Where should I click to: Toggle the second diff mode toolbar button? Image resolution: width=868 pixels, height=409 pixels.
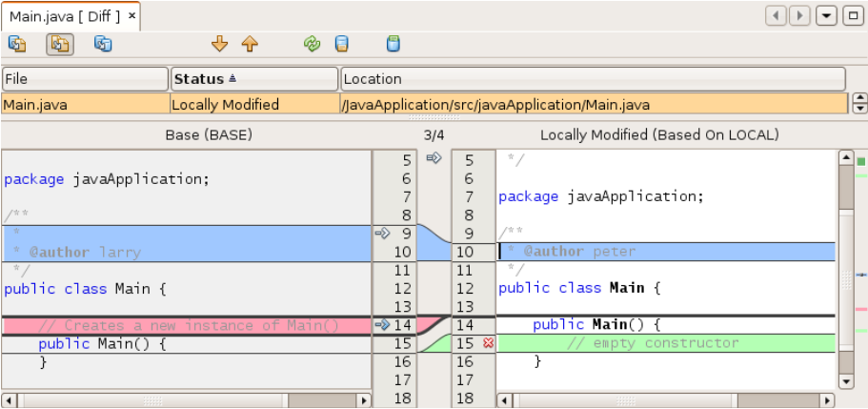point(59,44)
